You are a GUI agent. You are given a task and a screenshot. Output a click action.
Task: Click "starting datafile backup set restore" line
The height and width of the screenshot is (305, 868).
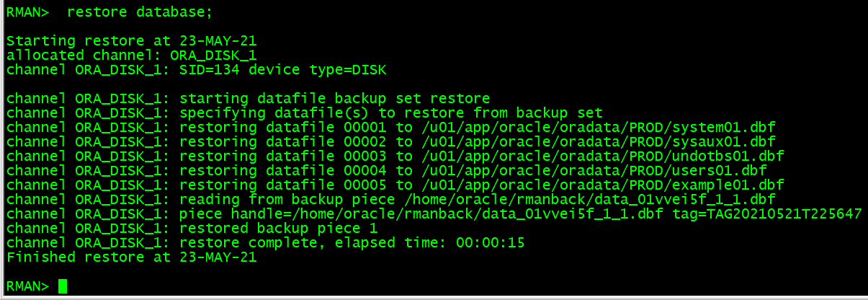[x=248, y=99]
